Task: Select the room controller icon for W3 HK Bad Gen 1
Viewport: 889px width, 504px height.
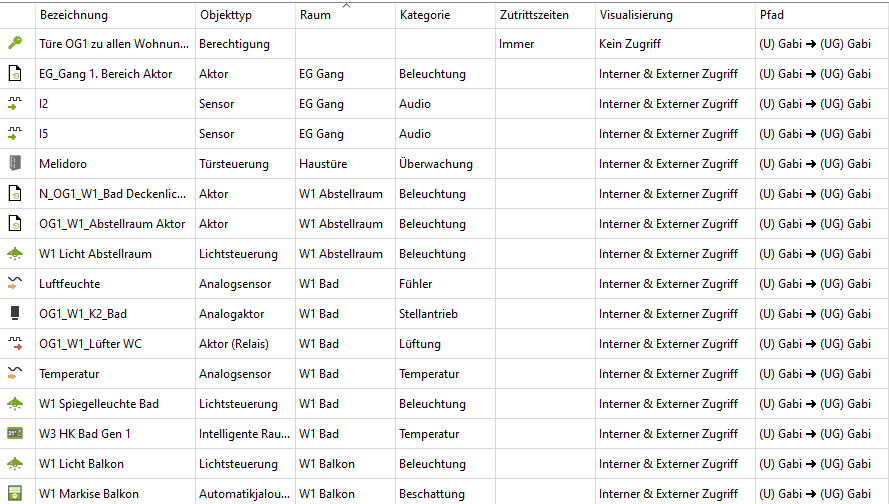Action: pos(15,433)
